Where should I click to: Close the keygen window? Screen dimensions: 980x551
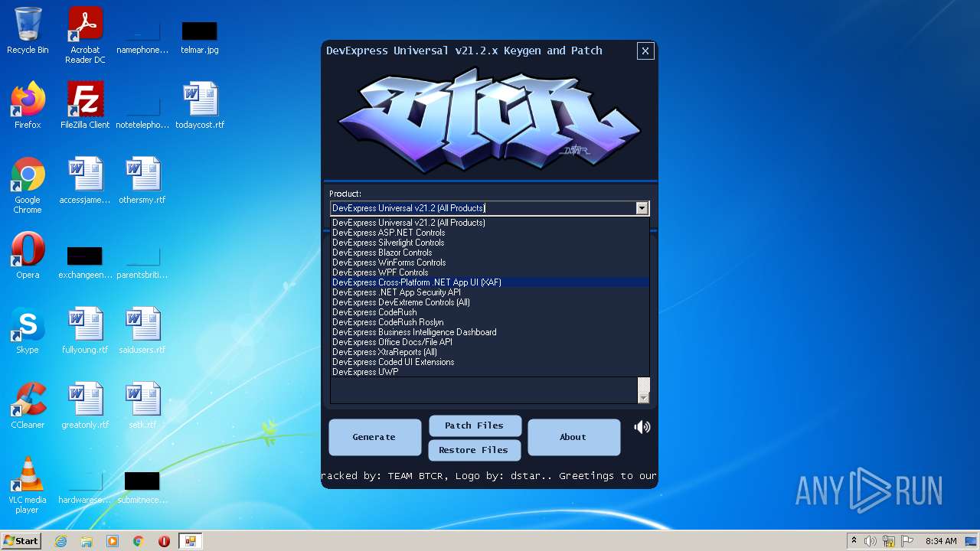(x=645, y=51)
